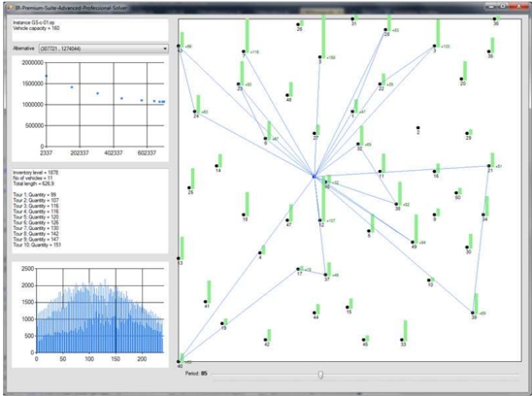Screen dimensions: 532x396
Task: Click the Period slider thumb
Action: [320, 375]
